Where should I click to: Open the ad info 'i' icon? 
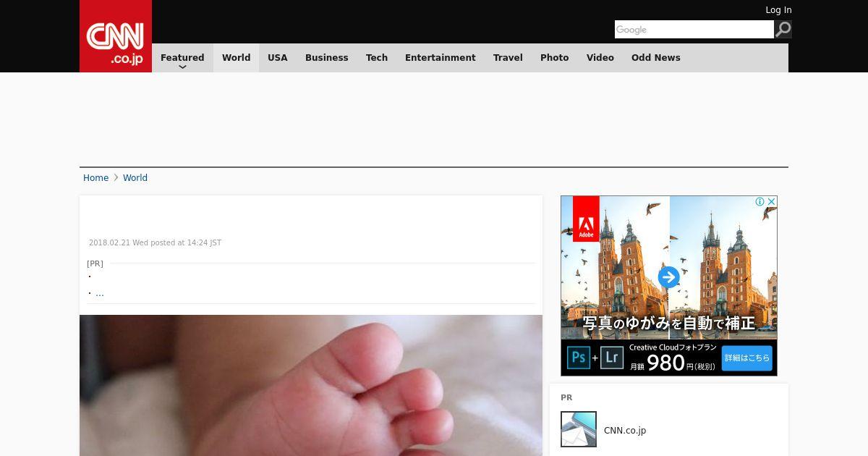(760, 201)
